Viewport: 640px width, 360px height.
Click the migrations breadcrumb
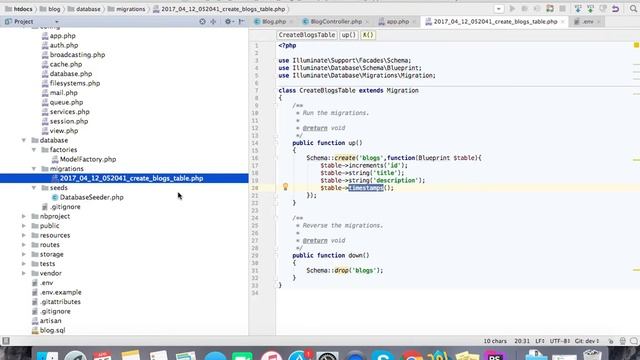pyautogui.click(x=127, y=9)
